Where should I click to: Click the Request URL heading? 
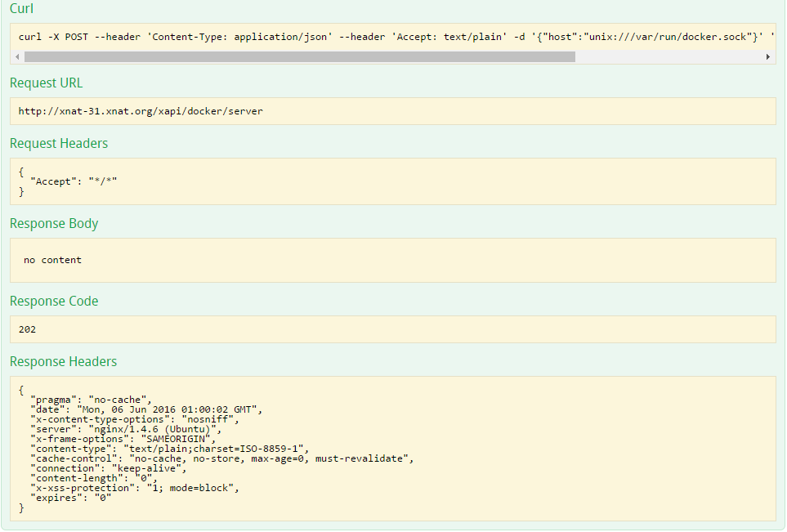[46, 83]
